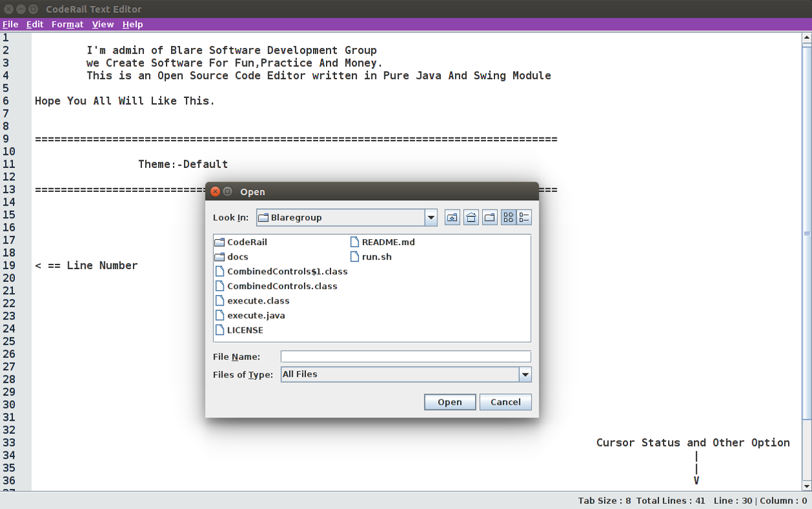Select the docs folder name
Screen dimensions: 812x509
coord(238,257)
